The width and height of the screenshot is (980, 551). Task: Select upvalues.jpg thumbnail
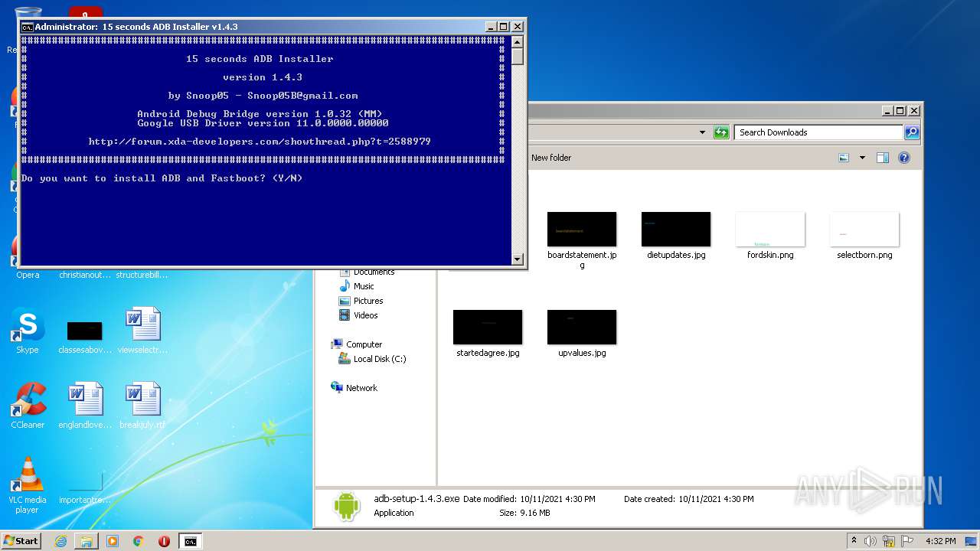point(582,328)
